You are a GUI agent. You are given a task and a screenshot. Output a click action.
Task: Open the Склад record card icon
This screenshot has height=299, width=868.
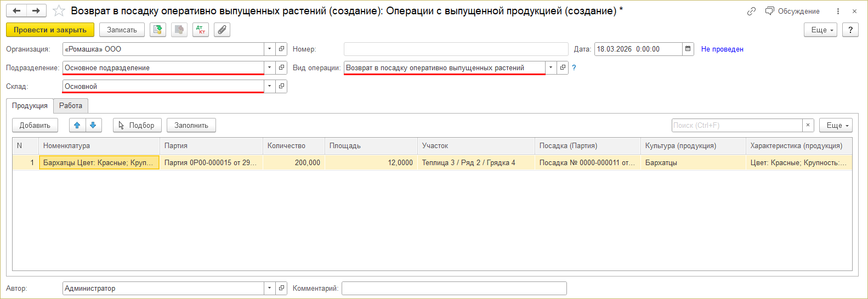(x=281, y=86)
